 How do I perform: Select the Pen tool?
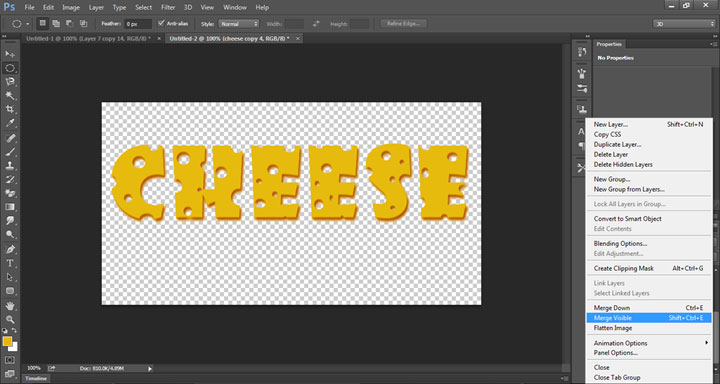10,249
